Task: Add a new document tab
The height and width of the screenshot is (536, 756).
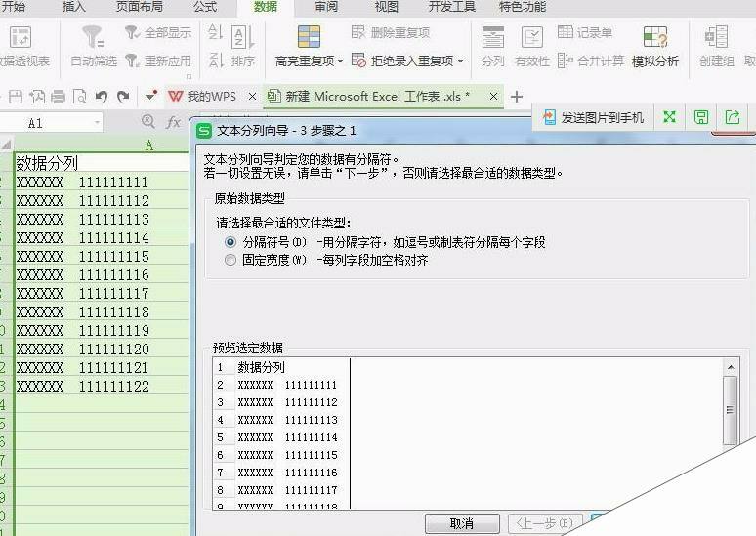Action: (517, 97)
